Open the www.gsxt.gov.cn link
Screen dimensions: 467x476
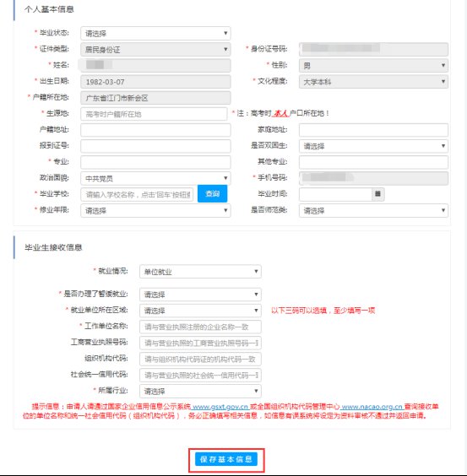[220, 407]
